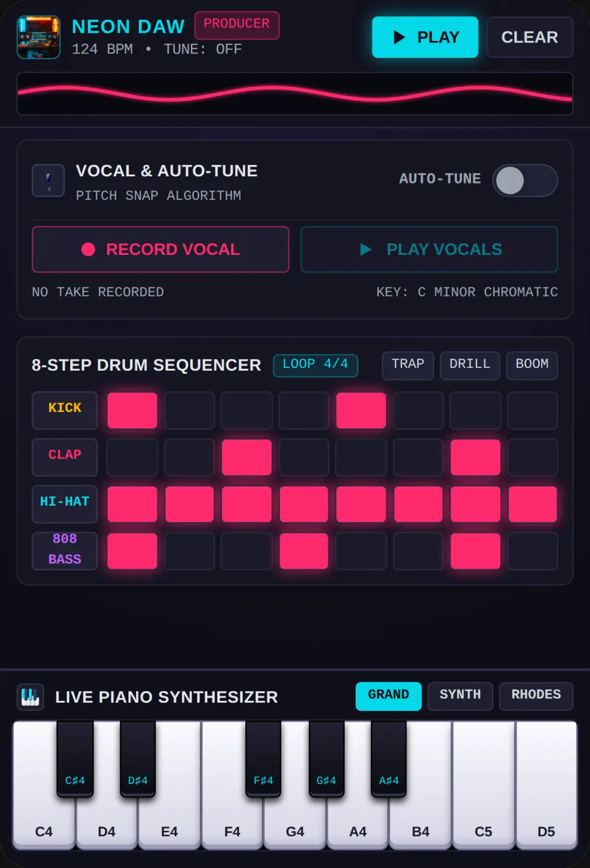The height and width of the screenshot is (868, 590).
Task: Start recording with RECORD VOCAL
Action: pyautogui.click(x=161, y=249)
